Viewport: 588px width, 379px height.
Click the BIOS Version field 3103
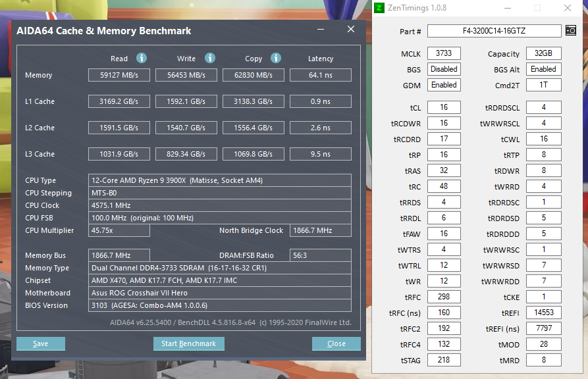click(x=220, y=305)
